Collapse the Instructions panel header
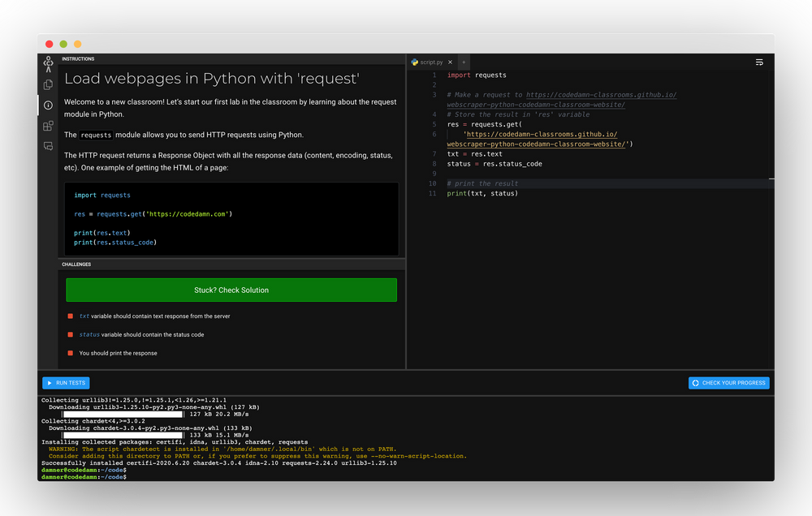 (x=78, y=59)
